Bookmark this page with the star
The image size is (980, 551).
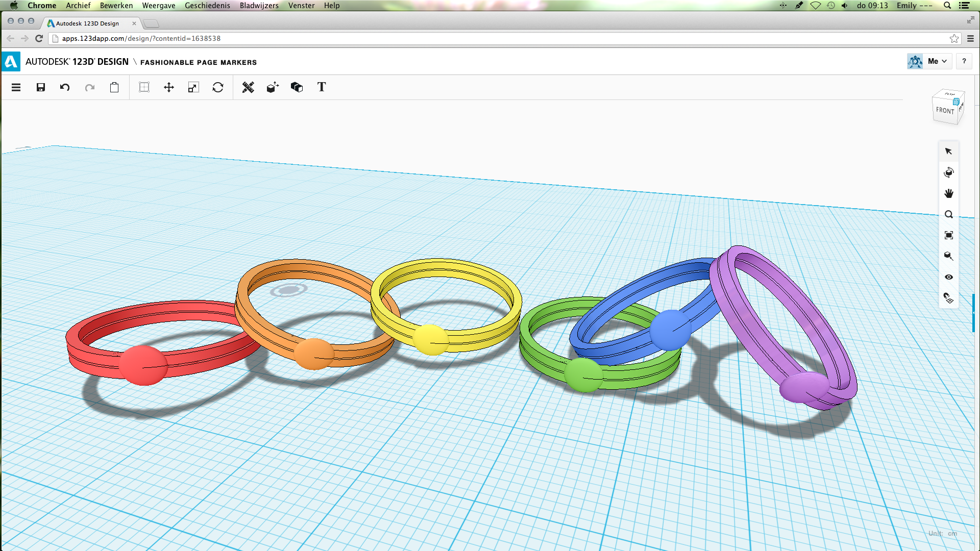coord(954,38)
